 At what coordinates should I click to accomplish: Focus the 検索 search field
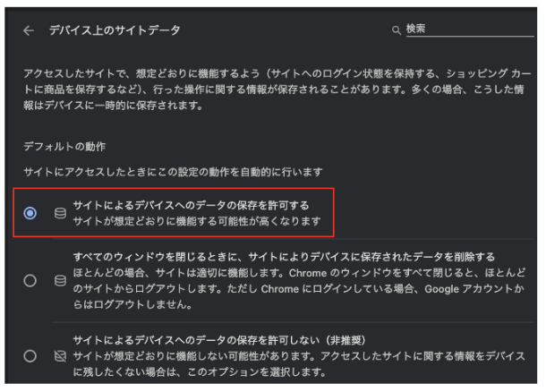coord(470,29)
